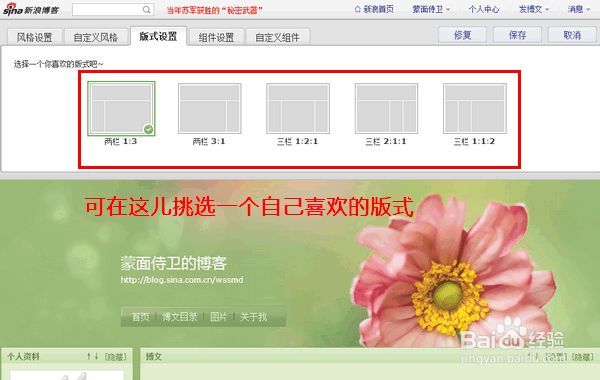Click the 取消 cancel button
This screenshot has height=380, width=600.
(572, 35)
